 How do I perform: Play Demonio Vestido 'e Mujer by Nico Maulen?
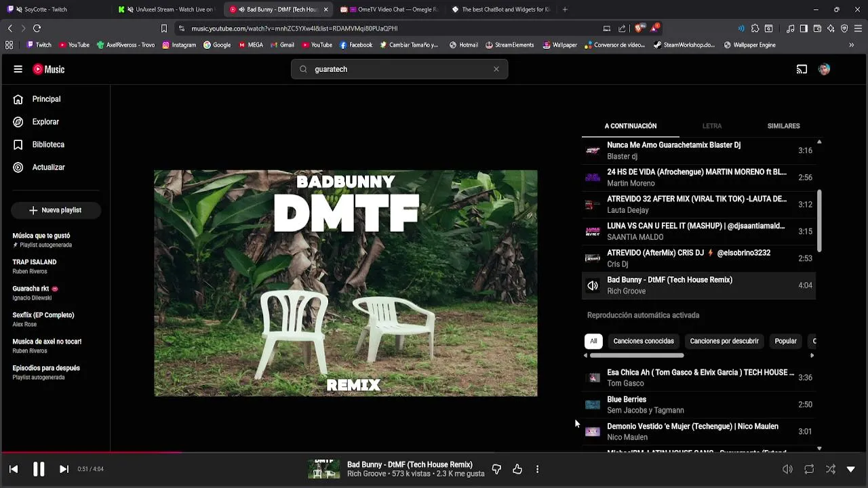click(698, 432)
